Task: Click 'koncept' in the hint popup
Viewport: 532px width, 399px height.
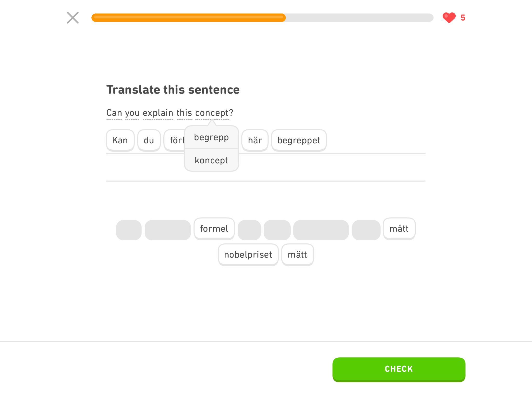Action: tap(211, 160)
